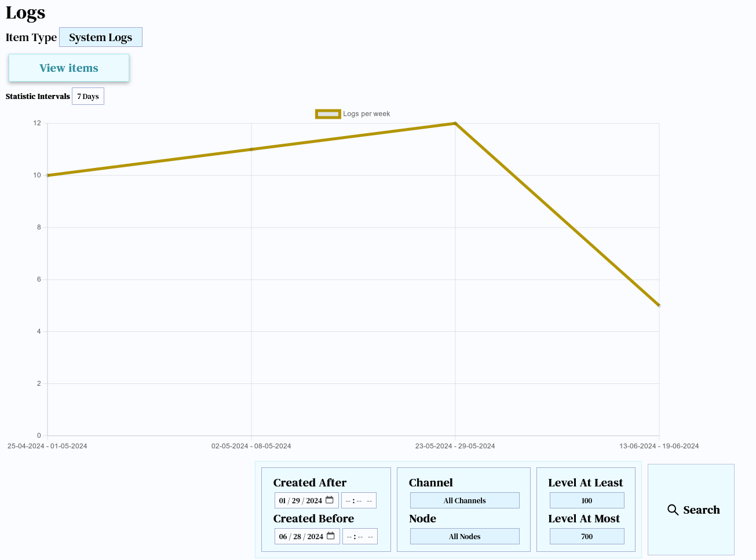Toggle the Logs per week legend swatch
This screenshot has height=560, width=756.
click(x=328, y=114)
